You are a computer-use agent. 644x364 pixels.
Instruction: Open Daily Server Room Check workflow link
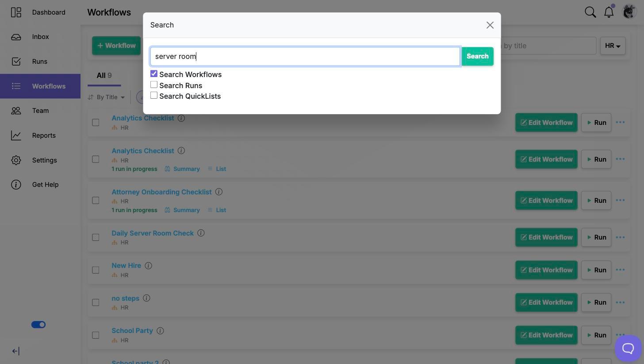(x=153, y=233)
